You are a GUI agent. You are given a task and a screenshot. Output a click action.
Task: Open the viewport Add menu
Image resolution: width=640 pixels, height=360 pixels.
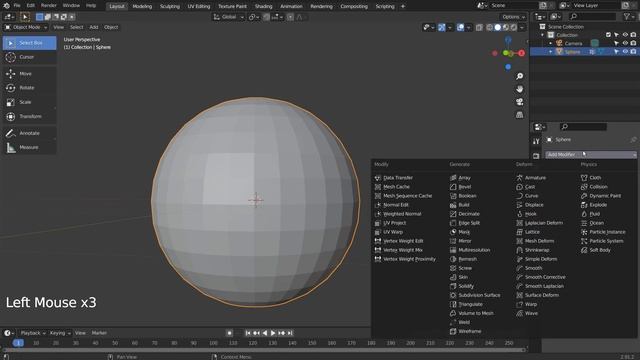click(x=94, y=27)
